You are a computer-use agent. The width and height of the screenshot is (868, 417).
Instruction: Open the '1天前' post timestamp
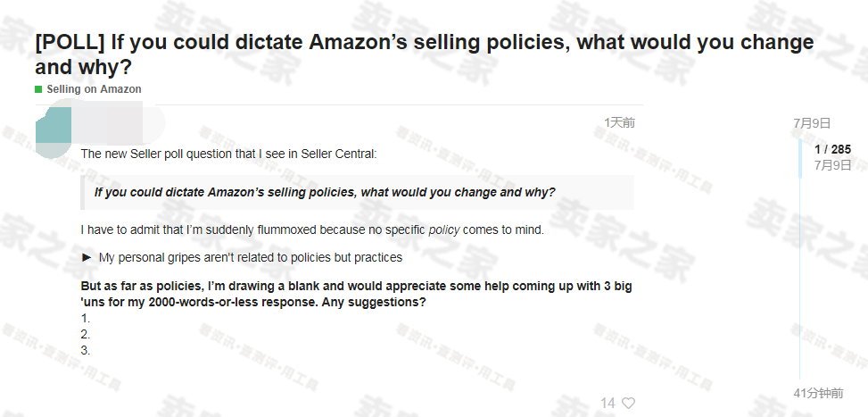619,122
